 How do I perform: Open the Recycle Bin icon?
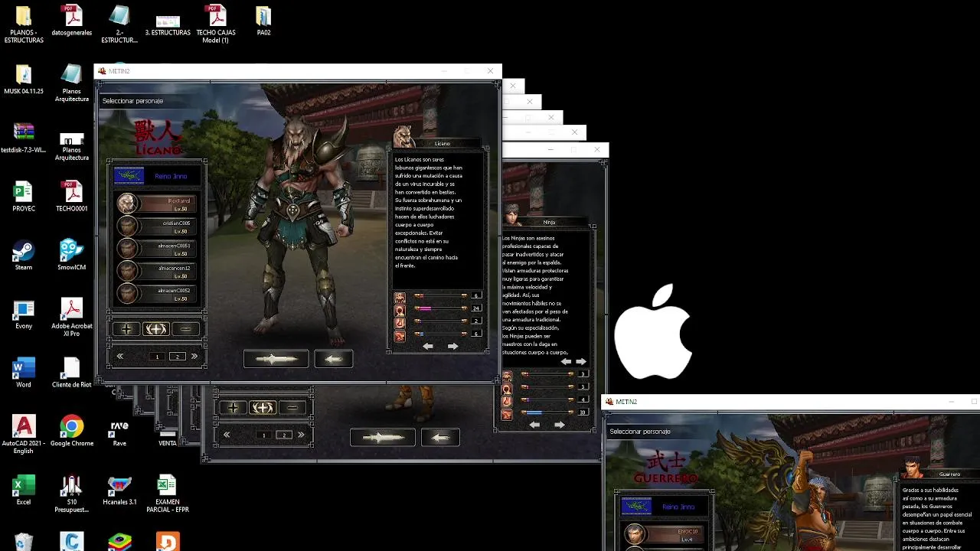pos(24,541)
